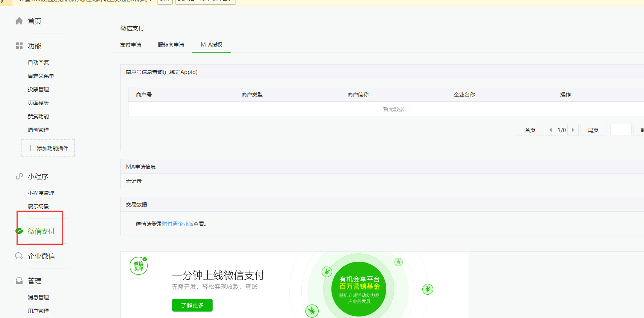This screenshot has width=644, height=318.
Task: Click the home icon beside 首页
Action: tap(19, 21)
